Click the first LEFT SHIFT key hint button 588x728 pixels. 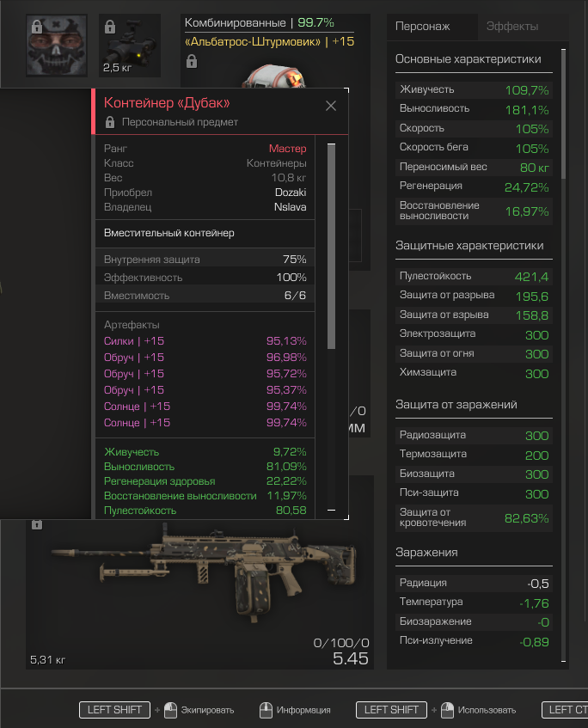point(114,710)
